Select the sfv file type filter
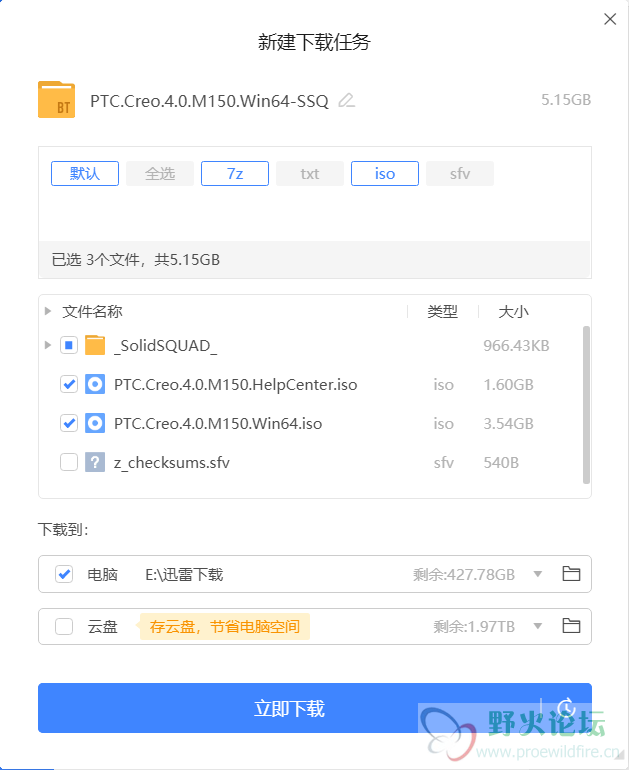The height and width of the screenshot is (770, 629). pyautogui.click(x=460, y=173)
